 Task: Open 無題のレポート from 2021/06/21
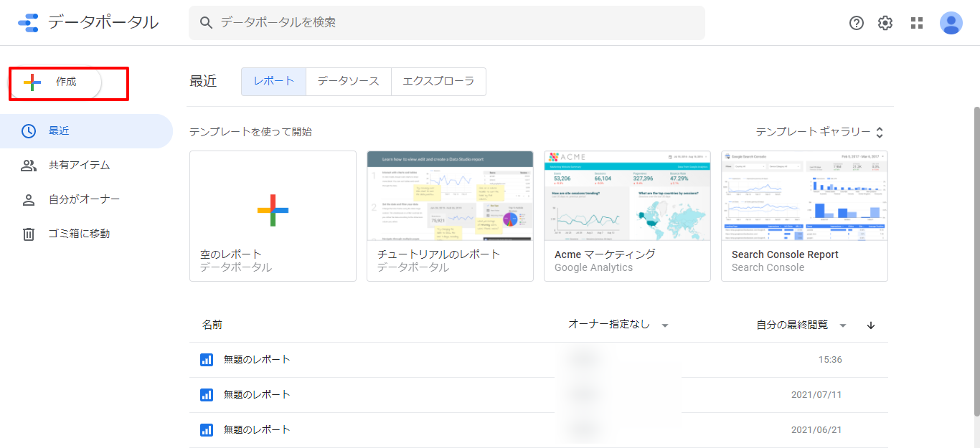click(x=539, y=430)
